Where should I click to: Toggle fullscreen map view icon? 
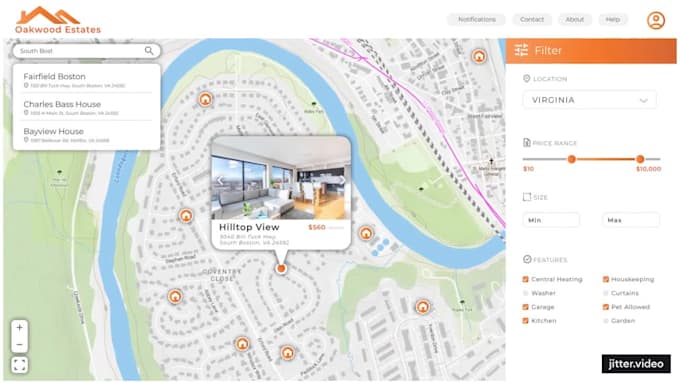(20, 365)
